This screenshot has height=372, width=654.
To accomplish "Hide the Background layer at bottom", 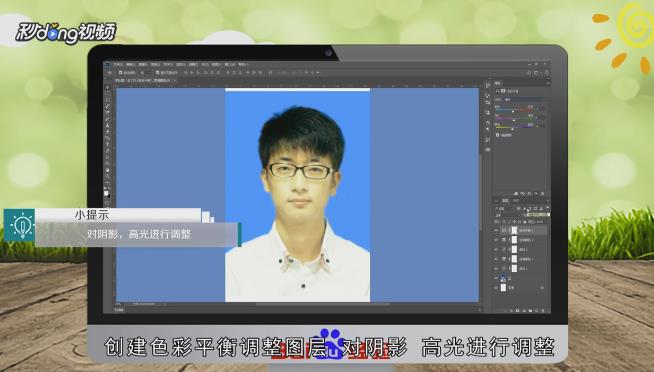I will (496, 288).
